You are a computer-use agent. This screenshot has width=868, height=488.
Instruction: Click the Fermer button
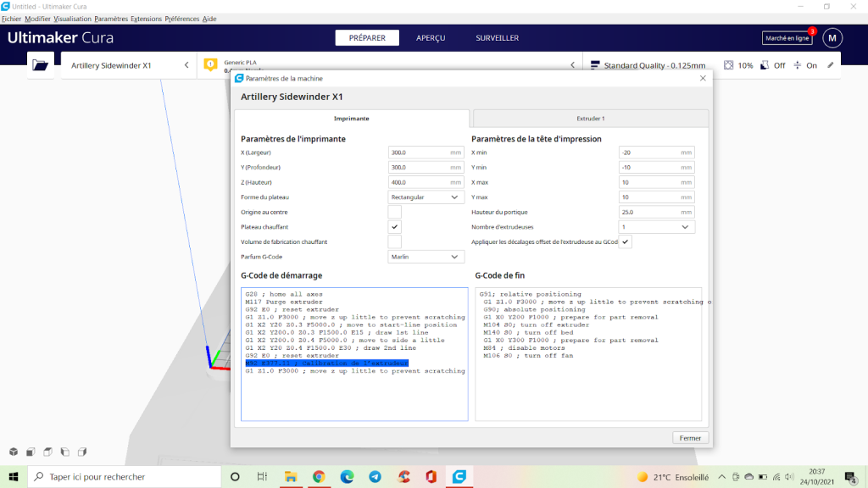[x=690, y=438]
